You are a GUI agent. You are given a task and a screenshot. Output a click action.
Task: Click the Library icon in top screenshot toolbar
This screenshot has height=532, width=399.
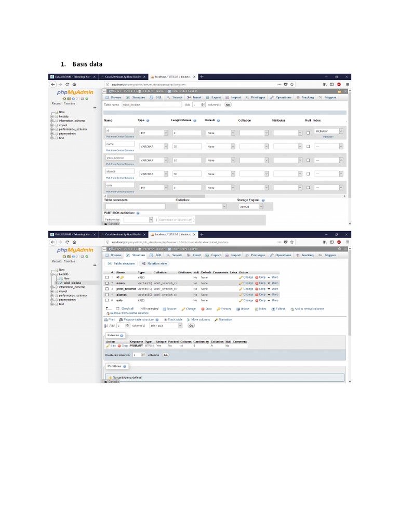click(325, 85)
